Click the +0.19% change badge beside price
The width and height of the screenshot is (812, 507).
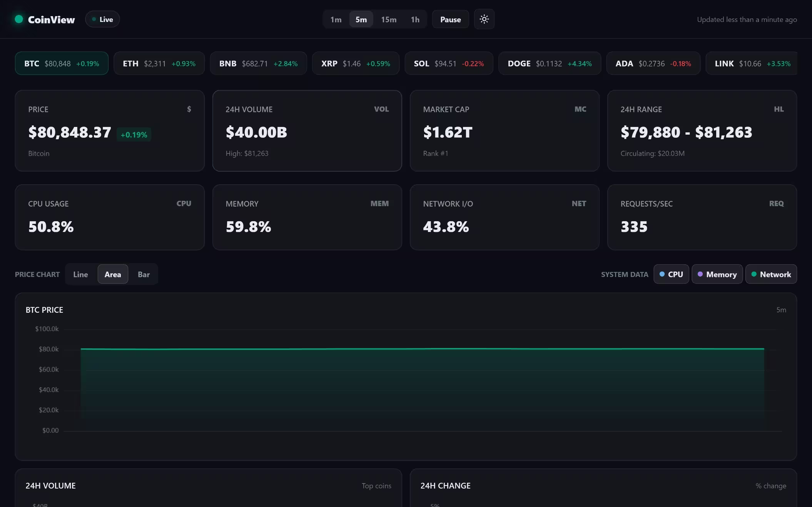coord(134,135)
